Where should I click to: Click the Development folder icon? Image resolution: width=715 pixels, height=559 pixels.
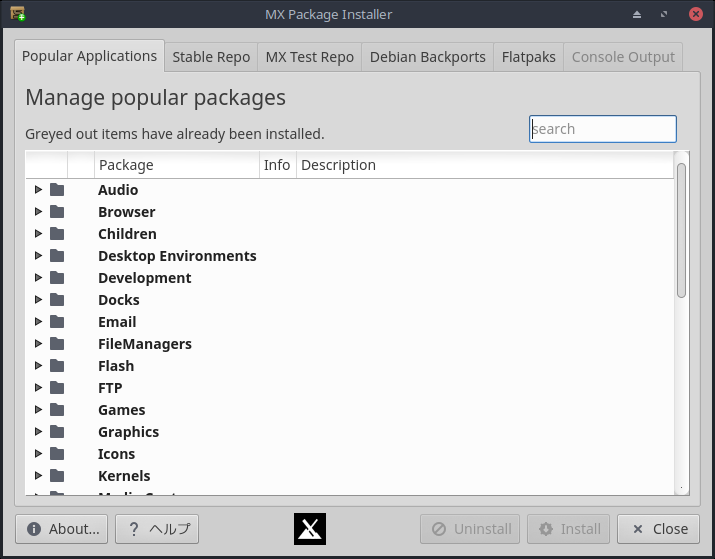click(57, 278)
